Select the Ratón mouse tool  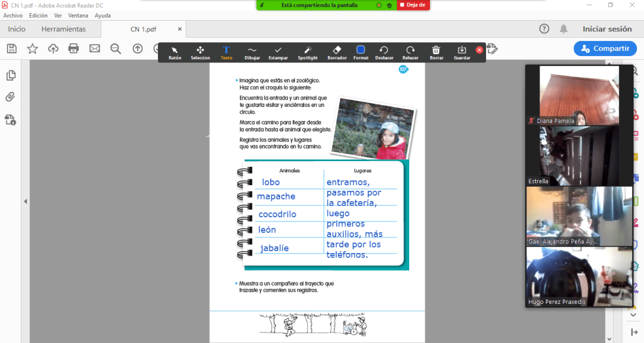click(x=175, y=52)
